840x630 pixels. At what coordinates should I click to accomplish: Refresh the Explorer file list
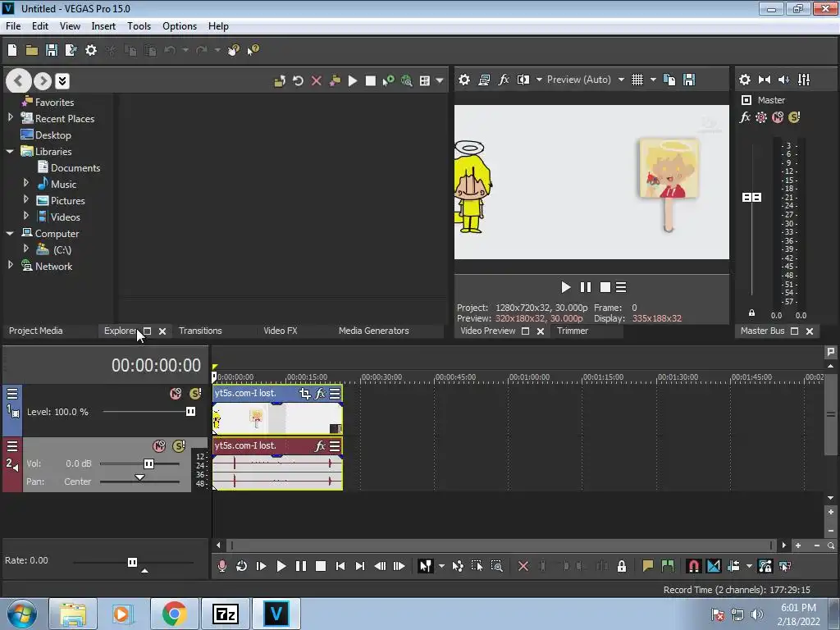click(298, 81)
